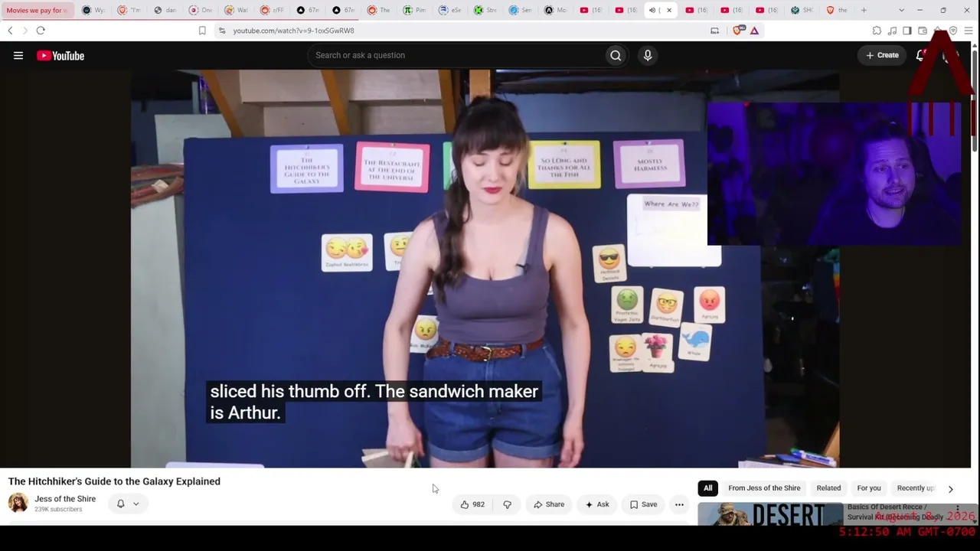Switch to the 'SHC' browser tab
Viewport: 980px width, 551px height.
click(803, 10)
